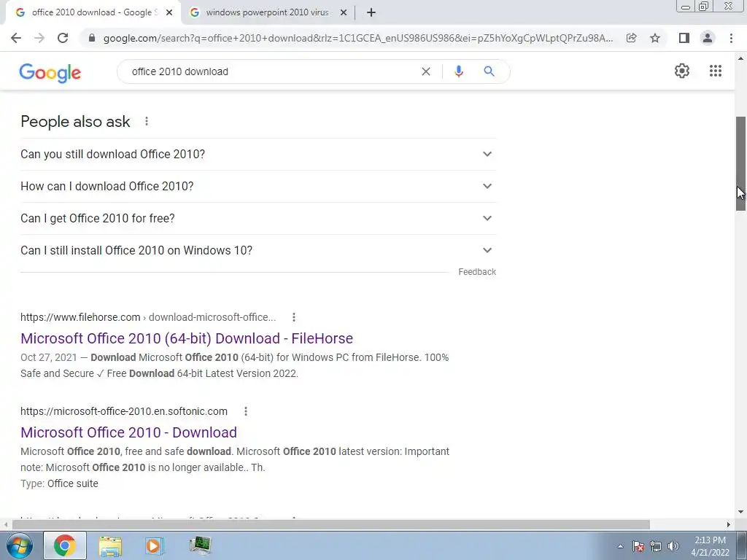Screen dimensions: 747x560
Task: Focus the address bar URL
Action: [357, 38]
